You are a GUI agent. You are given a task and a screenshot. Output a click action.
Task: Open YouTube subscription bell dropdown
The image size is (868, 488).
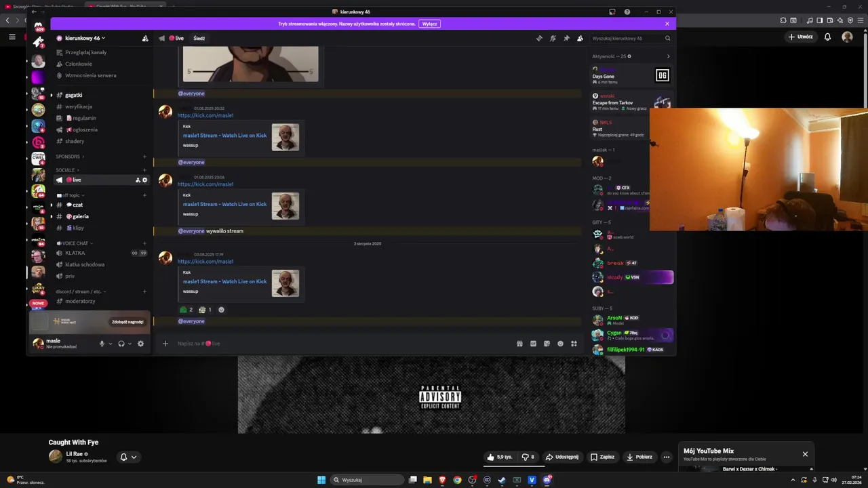click(x=128, y=457)
